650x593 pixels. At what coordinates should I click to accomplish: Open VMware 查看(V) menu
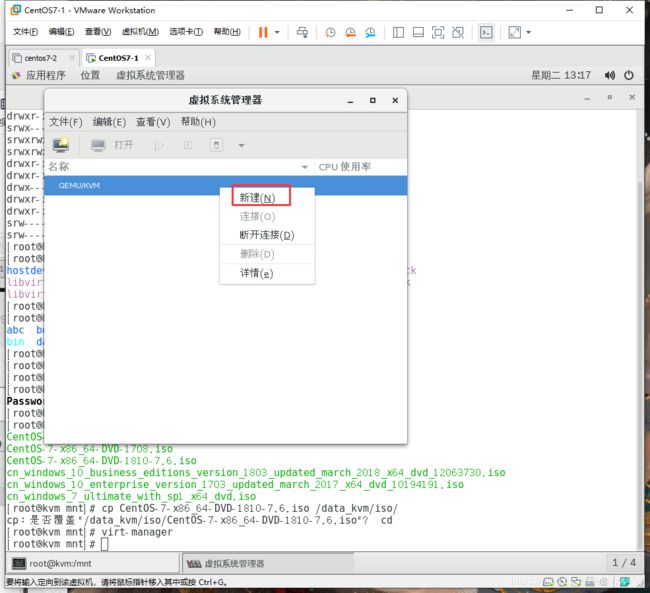(x=98, y=32)
